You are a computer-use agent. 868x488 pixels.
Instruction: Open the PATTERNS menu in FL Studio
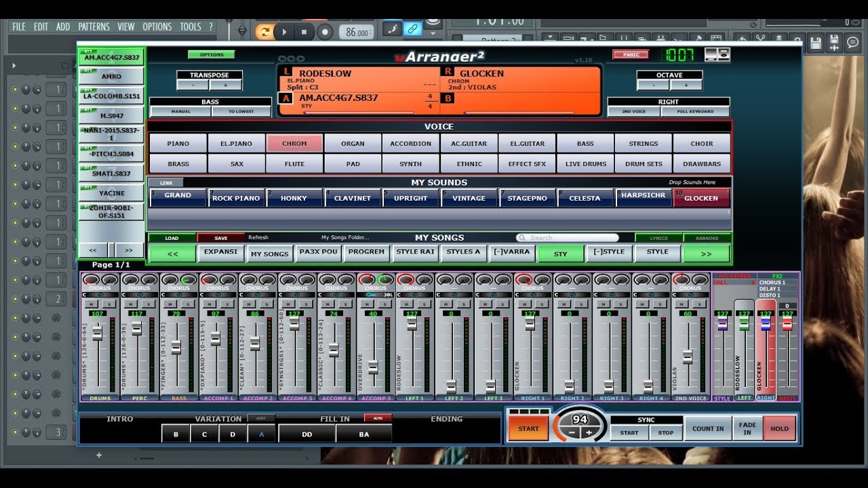point(94,27)
